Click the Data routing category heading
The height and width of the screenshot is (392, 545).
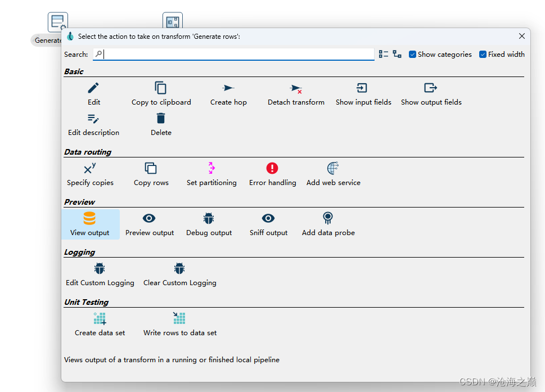(88, 152)
